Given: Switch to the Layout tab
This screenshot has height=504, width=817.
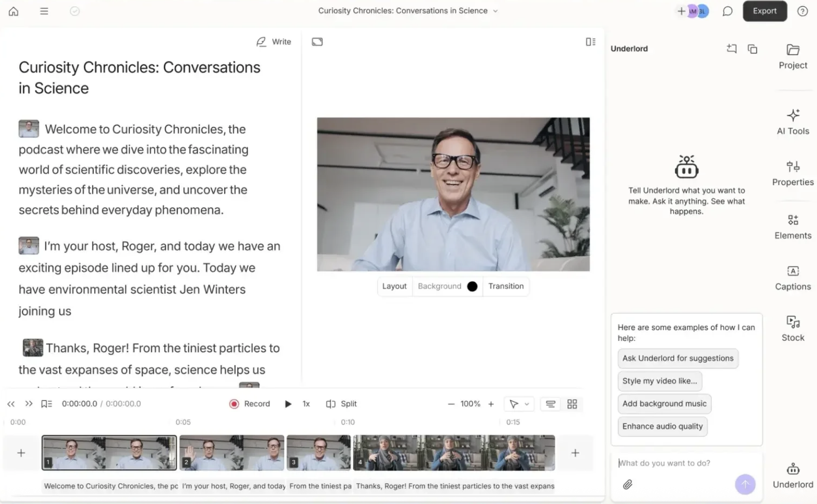Looking at the screenshot, I should coord(394,286).
